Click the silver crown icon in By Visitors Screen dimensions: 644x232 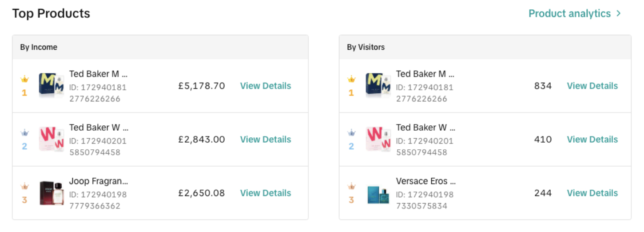pos(351,133)
